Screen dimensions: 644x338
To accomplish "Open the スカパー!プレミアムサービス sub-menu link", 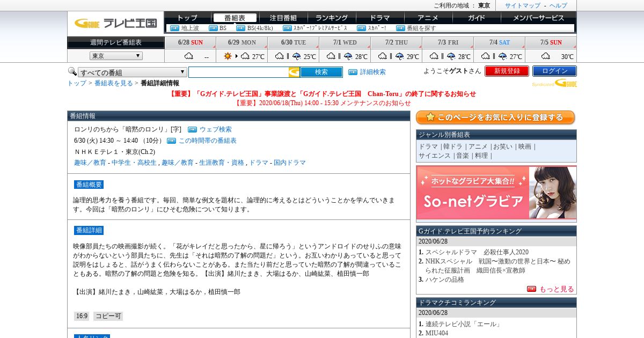I will pyautogui.click(x=320, y=28).
